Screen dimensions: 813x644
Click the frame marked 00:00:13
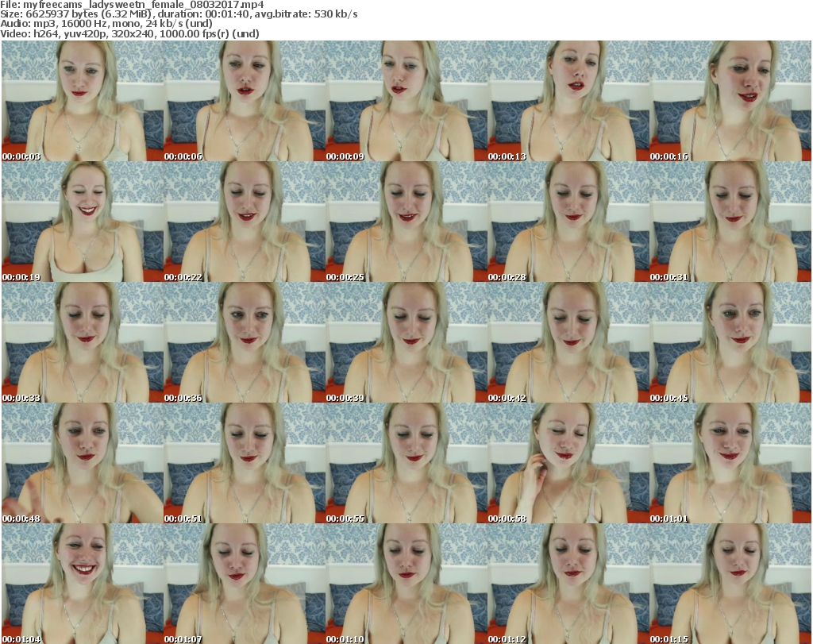pos(568,101)
